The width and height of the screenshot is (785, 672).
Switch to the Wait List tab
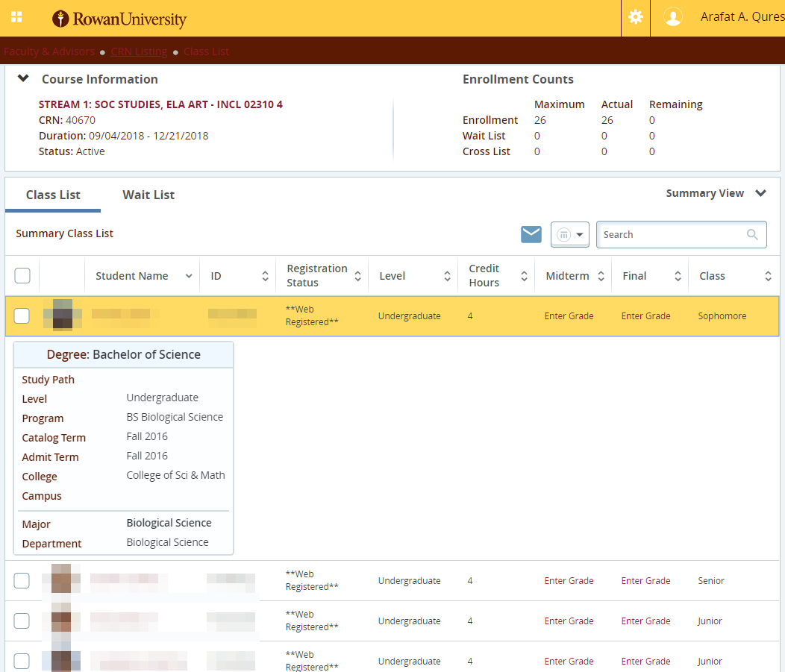(148, 195)
